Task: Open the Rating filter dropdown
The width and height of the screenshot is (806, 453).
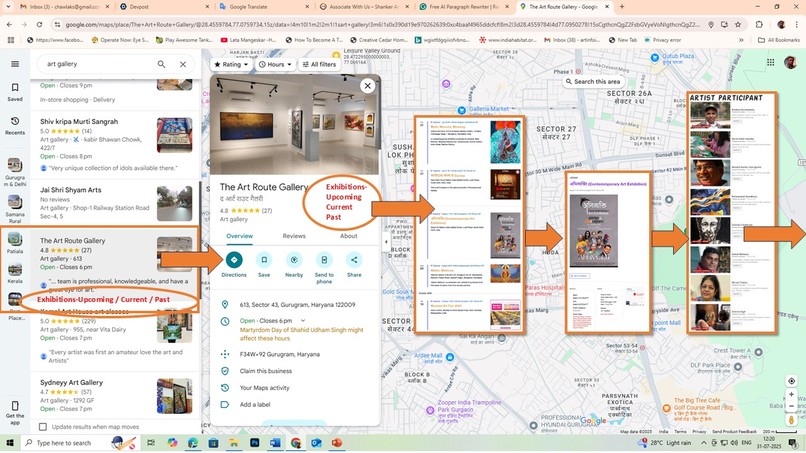Action: point(231,64)
